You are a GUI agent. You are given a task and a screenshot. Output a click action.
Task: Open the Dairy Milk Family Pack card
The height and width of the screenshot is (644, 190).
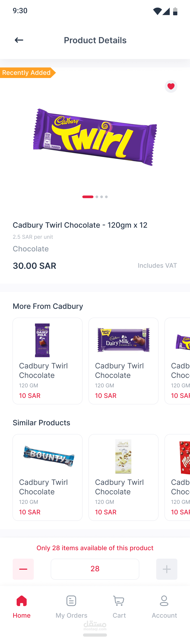point(123,361)
